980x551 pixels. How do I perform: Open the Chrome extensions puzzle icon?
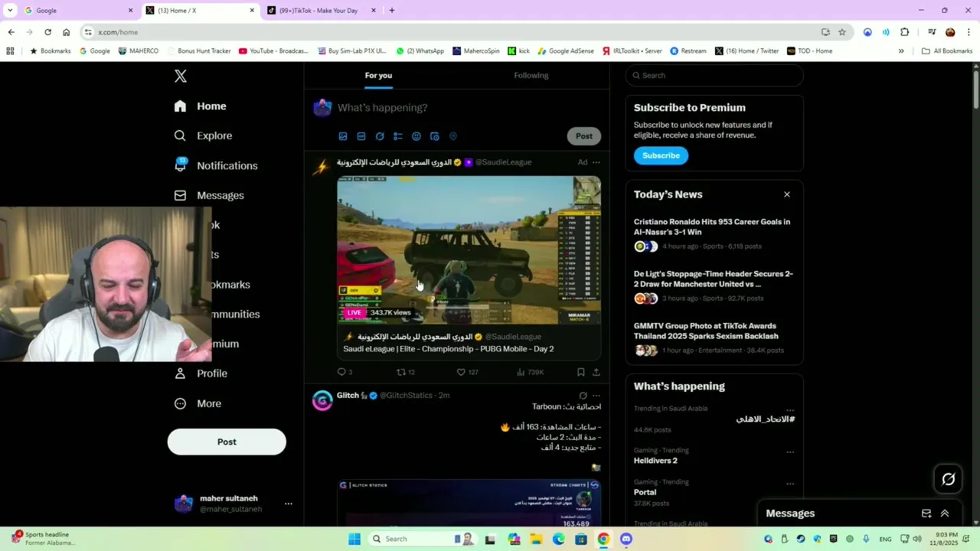(x=905, y=32)
